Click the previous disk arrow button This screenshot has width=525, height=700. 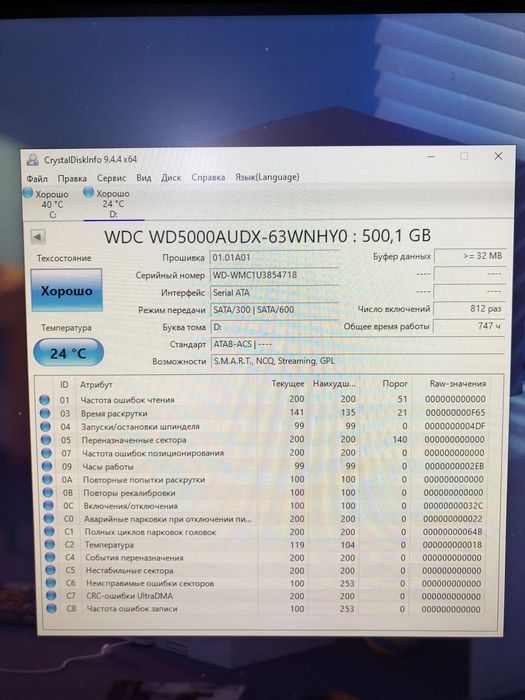pyautogui.click(x=38, y=237)
